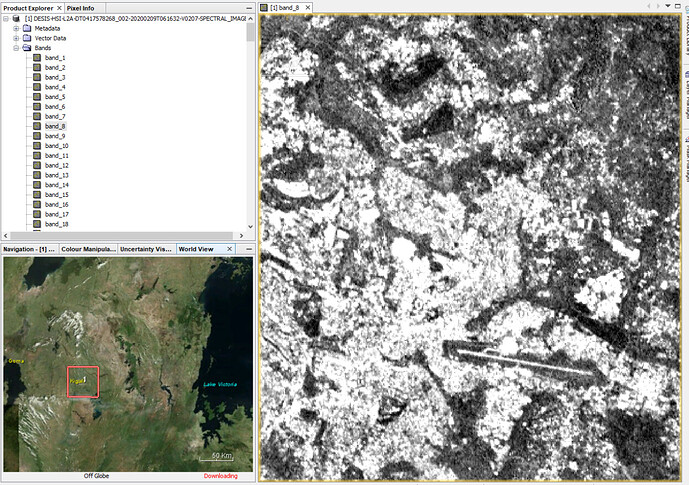The width and height of the screenshot is (689, 485).
Task: Click the Off Globe status text
Action: [96, 476]
